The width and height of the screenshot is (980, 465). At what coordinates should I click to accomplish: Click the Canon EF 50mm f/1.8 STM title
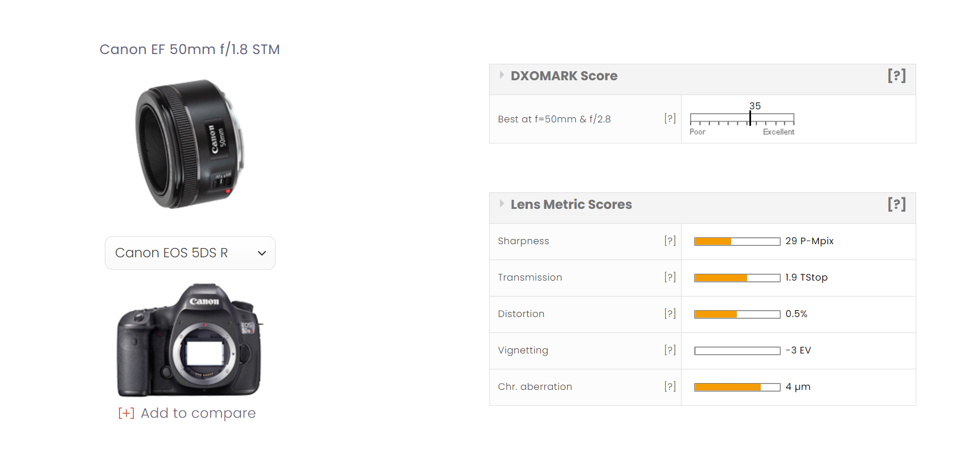click(190, 50)
